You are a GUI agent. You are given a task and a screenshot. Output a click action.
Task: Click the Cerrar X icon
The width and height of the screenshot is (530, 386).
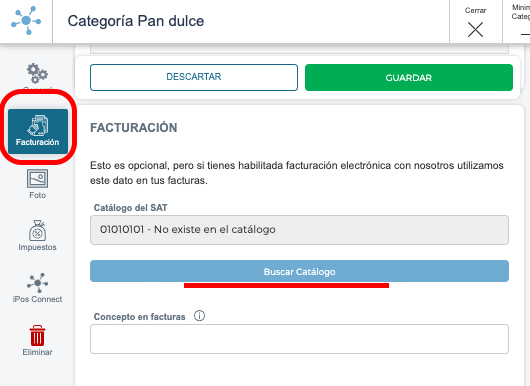click(475, 29)
